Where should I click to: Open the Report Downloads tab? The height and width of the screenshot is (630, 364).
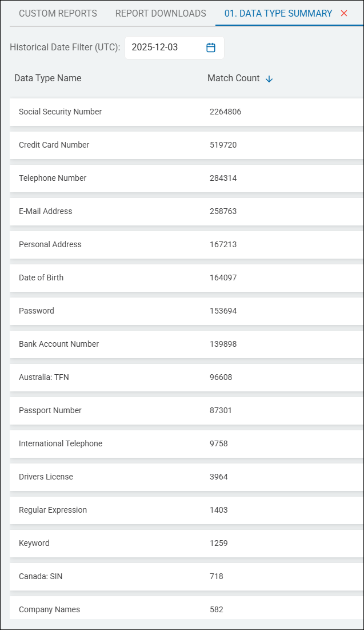[161, 13]
